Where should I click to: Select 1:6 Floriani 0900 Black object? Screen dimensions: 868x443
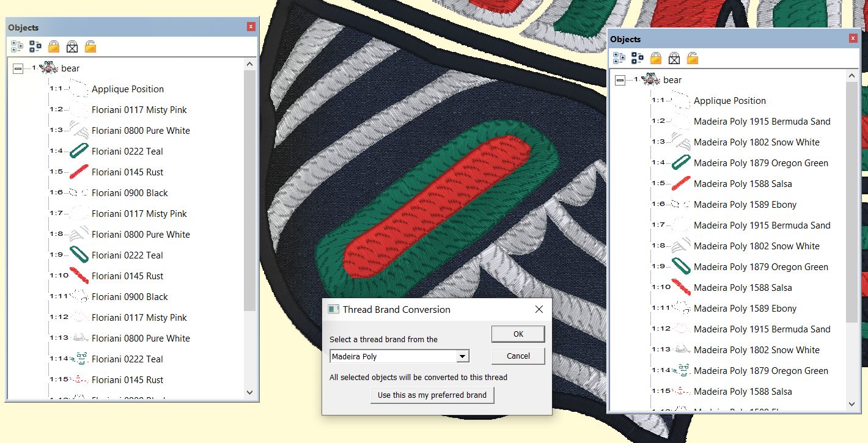[130, 193]
